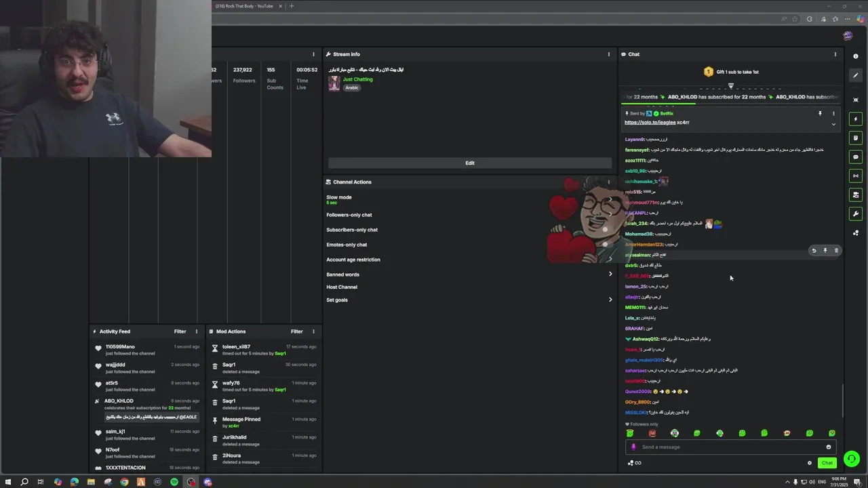Close the Rock That Body YouTube tab

coord(280,6)
